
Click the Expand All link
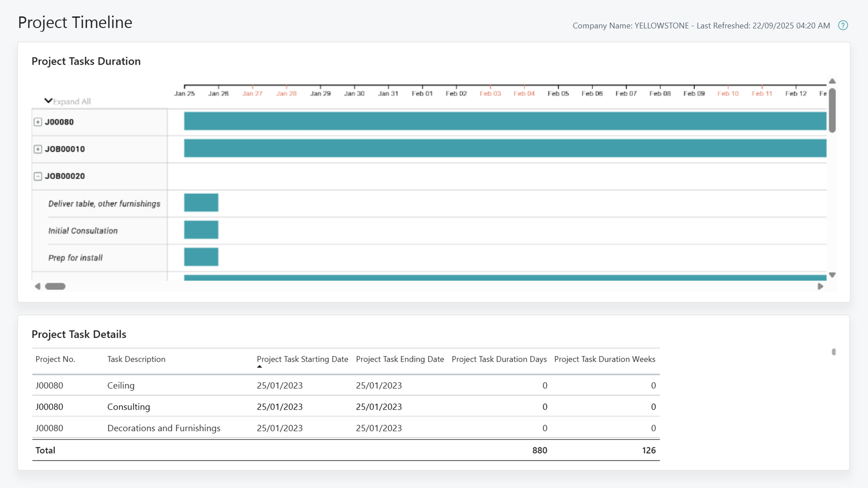[71, 101]
